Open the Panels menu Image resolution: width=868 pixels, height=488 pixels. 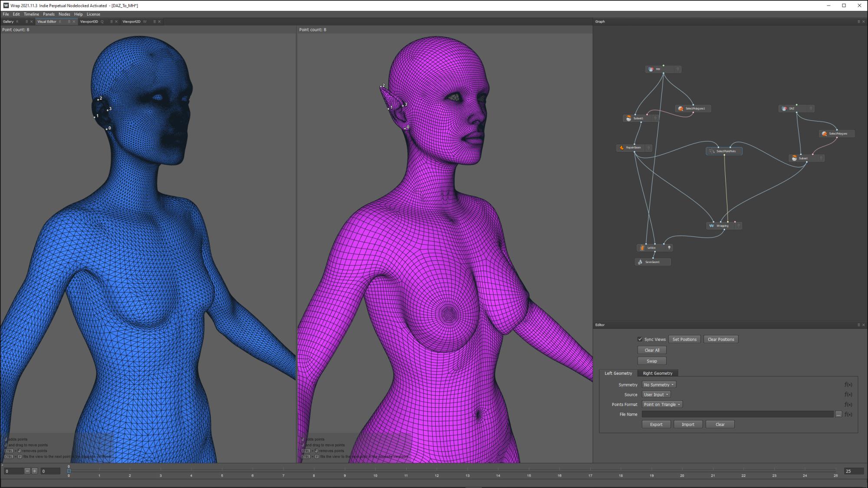49,14
